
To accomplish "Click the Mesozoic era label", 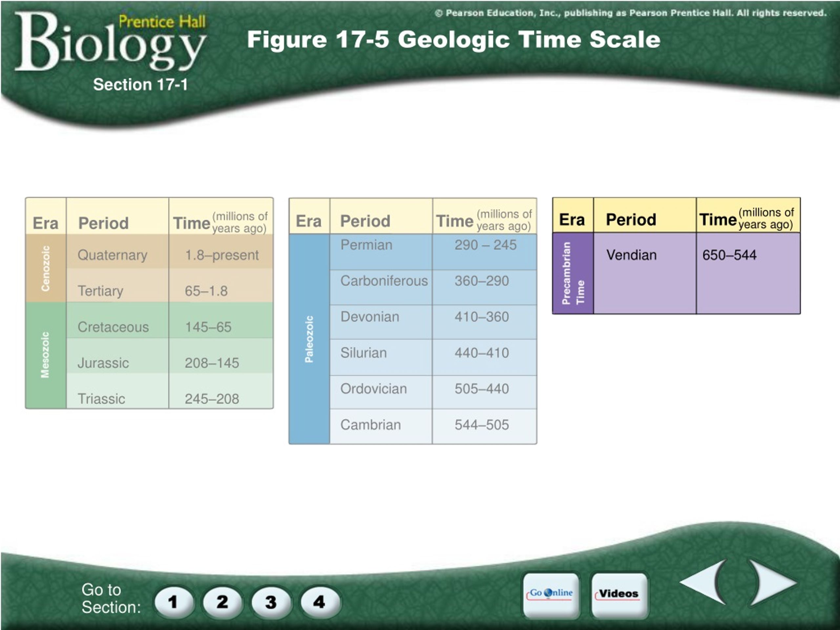I will 45,355.
